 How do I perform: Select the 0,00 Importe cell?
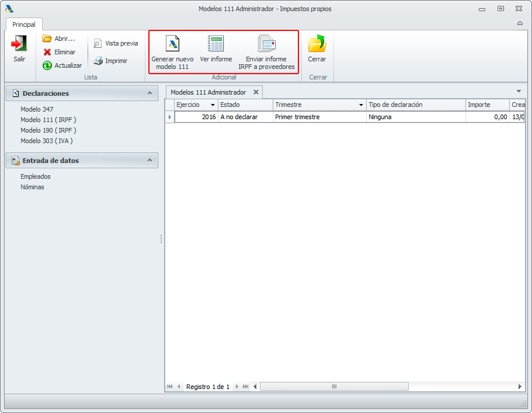[x=488, y=117]
